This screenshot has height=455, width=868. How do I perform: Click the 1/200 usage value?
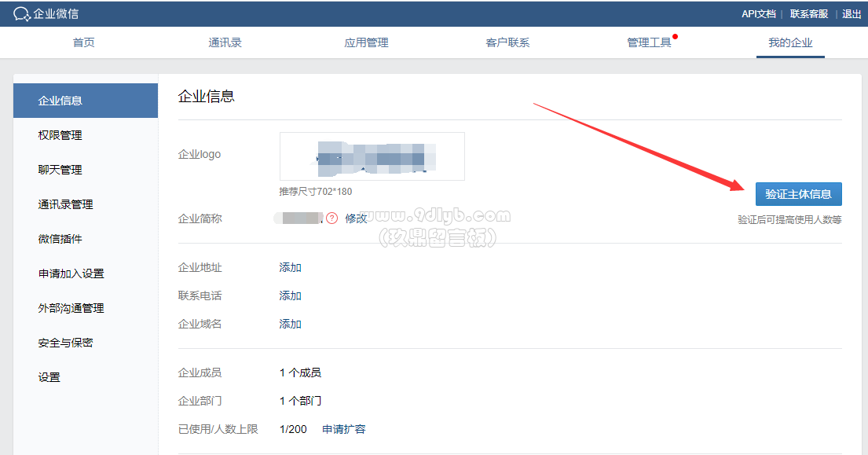293,429
